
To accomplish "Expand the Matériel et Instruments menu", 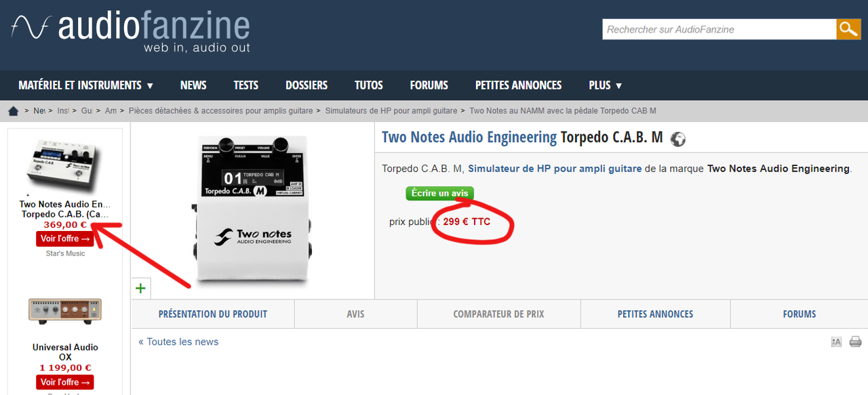I will (86, 85).
